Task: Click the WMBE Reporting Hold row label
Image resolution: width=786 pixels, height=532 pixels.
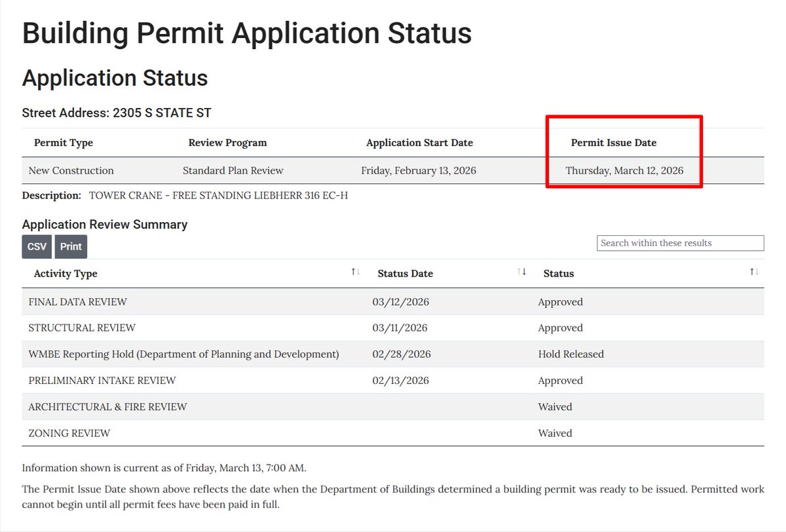Action: [184, 354]
